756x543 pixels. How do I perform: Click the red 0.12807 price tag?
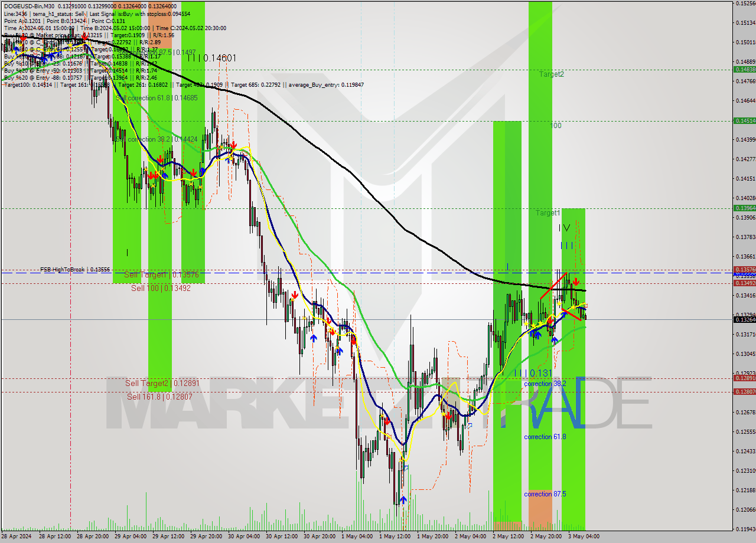tap(744, 391)
